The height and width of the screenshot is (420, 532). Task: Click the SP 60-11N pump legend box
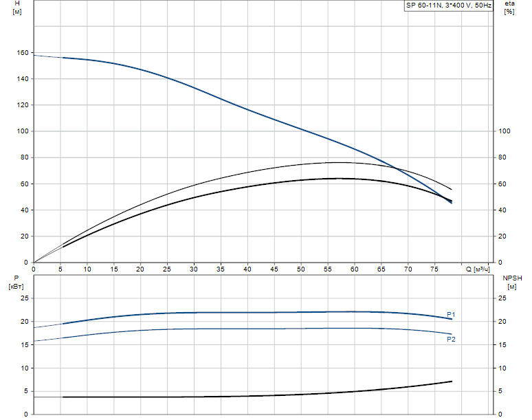tap(448, 5)
